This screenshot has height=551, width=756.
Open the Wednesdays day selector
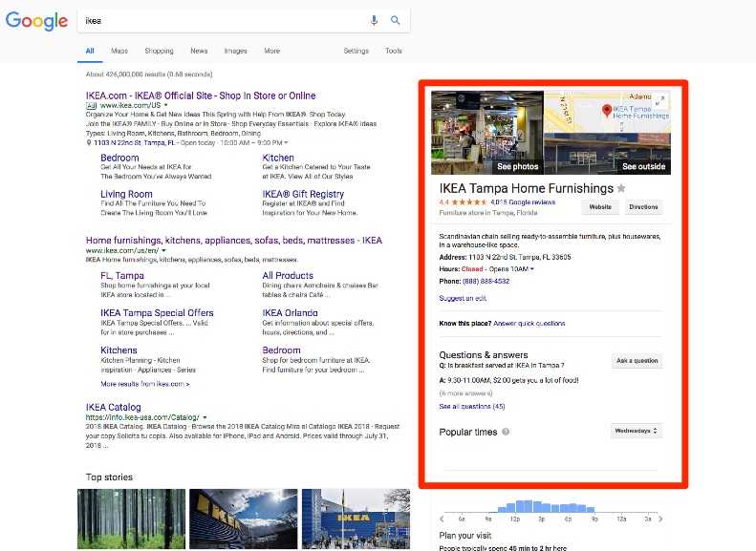pyautogui.click(x=637, y=431)
